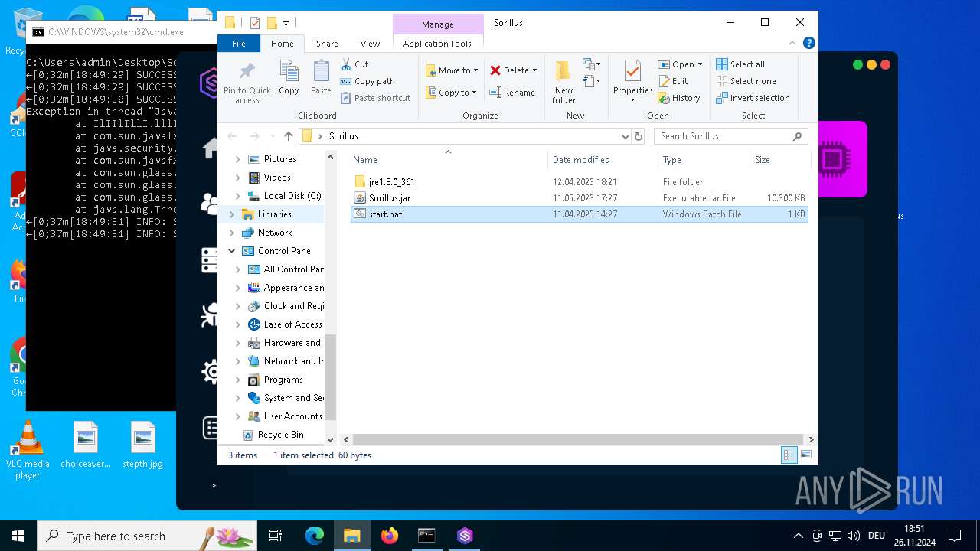Image resolution: width=980 pixels, height=551 pixels.
Task: Sort files by Name column
Action: click(x=448, y=160)
